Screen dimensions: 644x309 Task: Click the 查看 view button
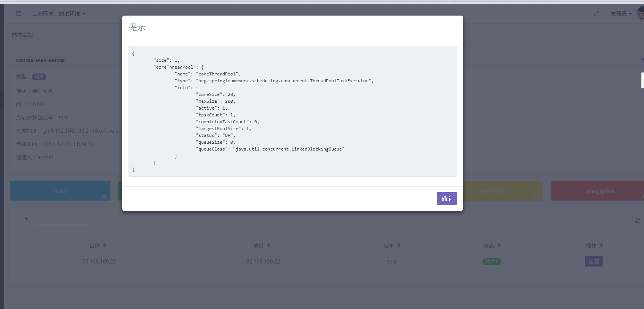[x=594, y=261]
